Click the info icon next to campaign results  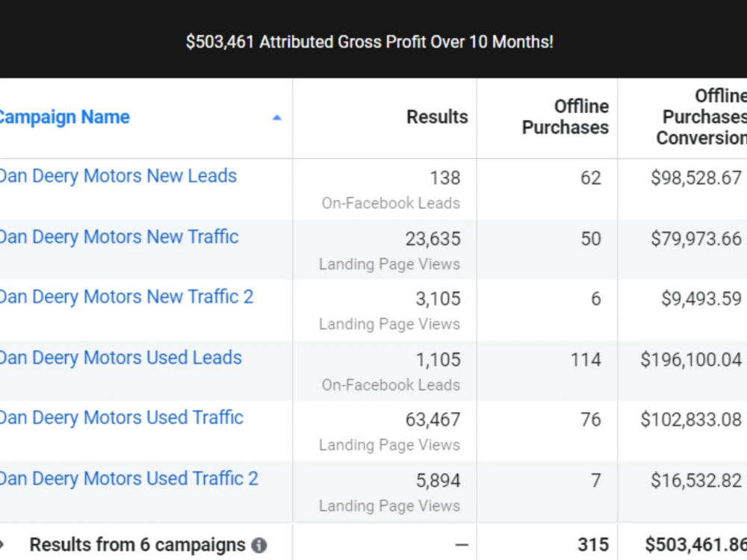[x=259, y=546]
